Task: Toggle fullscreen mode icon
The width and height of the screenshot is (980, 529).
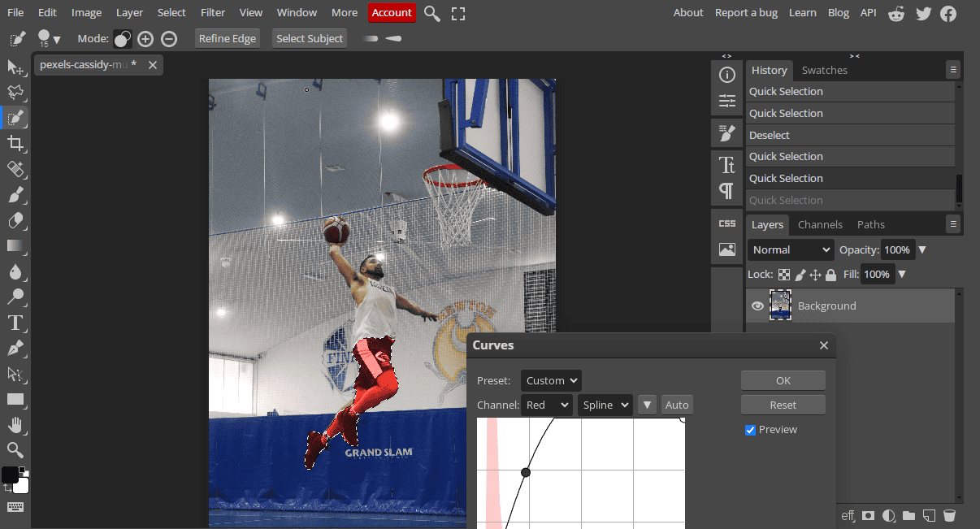Action: point(458,13)
